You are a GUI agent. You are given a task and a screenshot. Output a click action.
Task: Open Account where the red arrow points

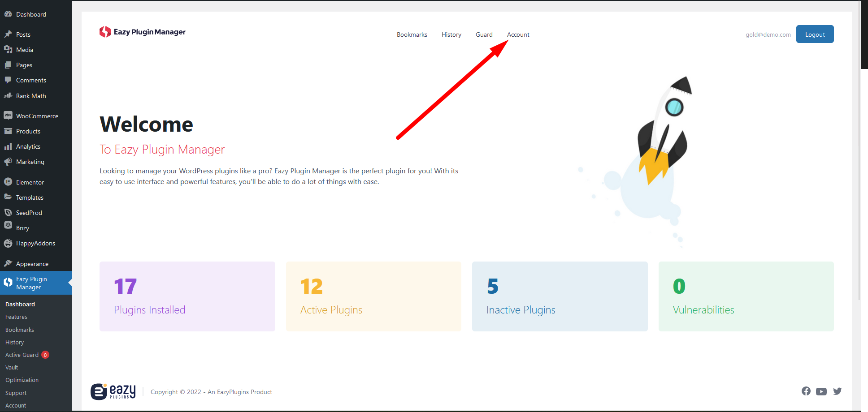[518, 34]
